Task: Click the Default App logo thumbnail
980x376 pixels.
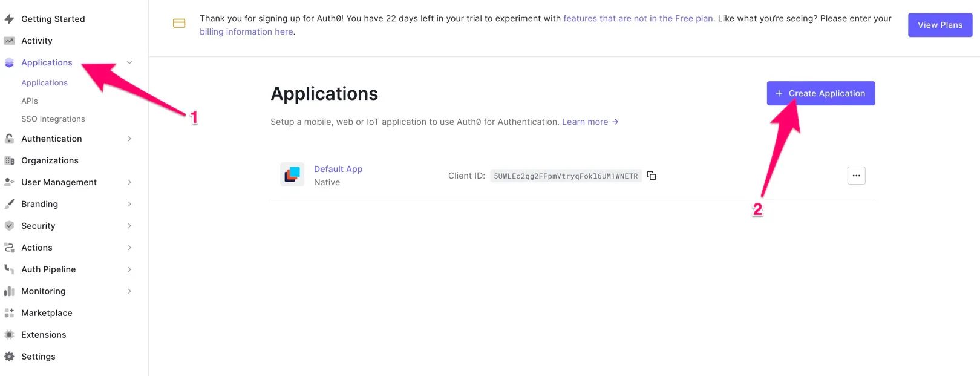Action: coord(292,174)
